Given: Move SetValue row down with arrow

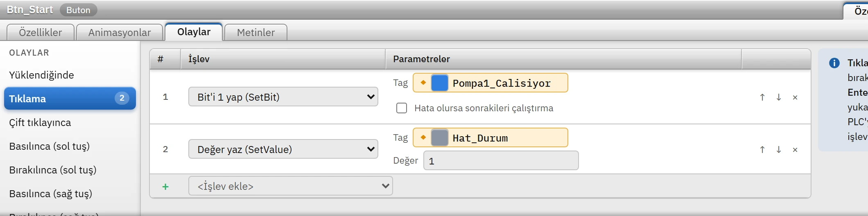Looking at the screenshot, I should click(779, 150).
